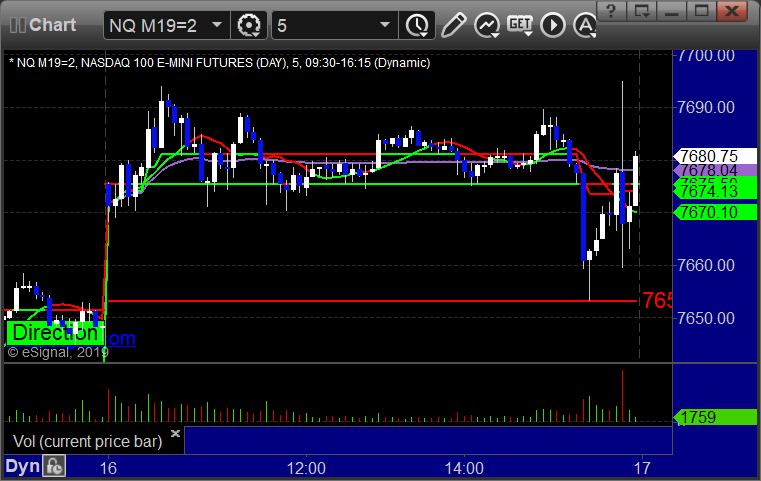The height and width of the screenshot is (481, 761).
Task: Open the symbol settings gear icon
Action: pos(249,25)
